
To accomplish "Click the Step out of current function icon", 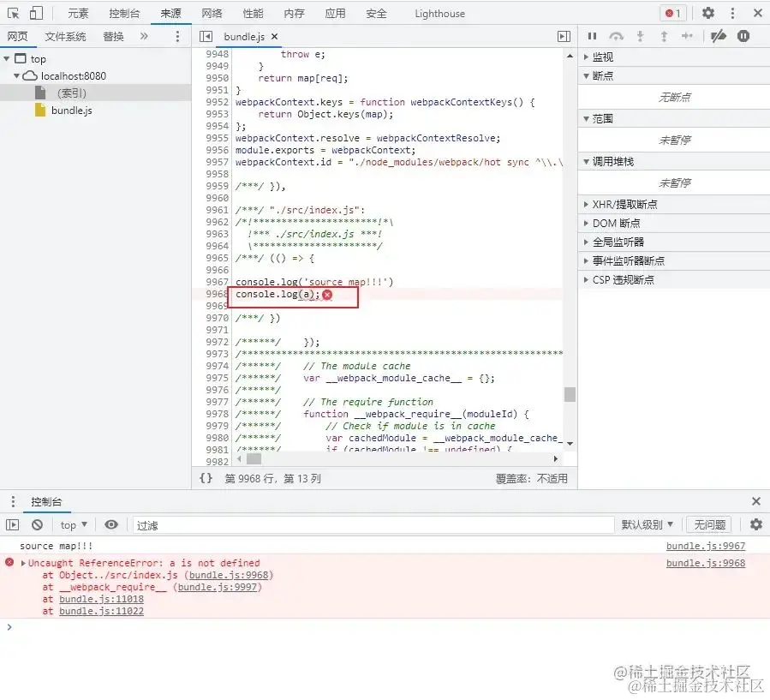I will [x=662, y=36].
